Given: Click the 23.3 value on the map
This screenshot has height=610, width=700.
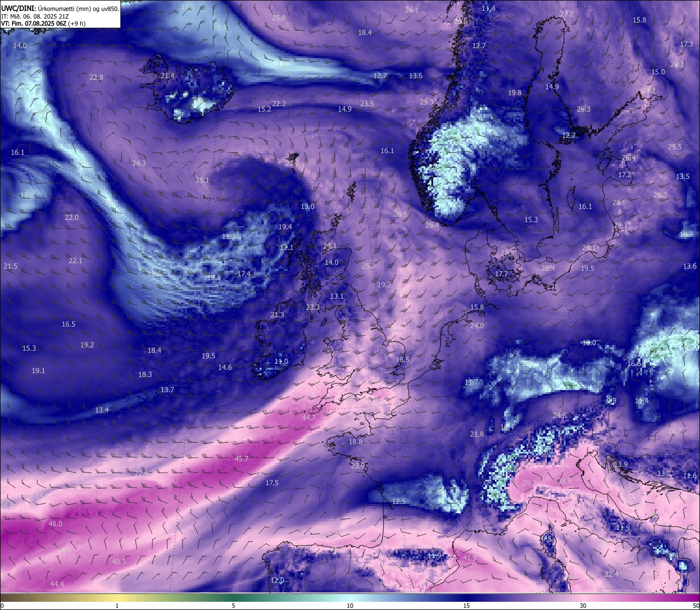Looking at the screenshot, I should (x=313, y=307).
